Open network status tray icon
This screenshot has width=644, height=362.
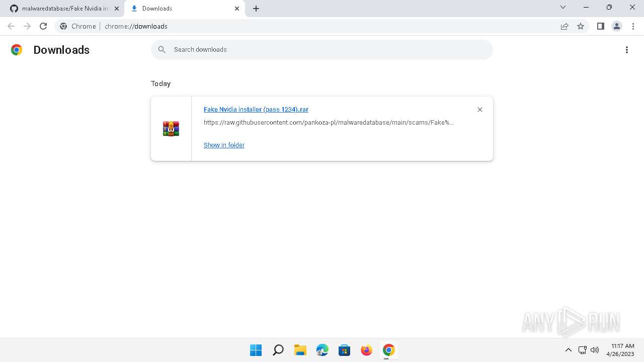582,350
